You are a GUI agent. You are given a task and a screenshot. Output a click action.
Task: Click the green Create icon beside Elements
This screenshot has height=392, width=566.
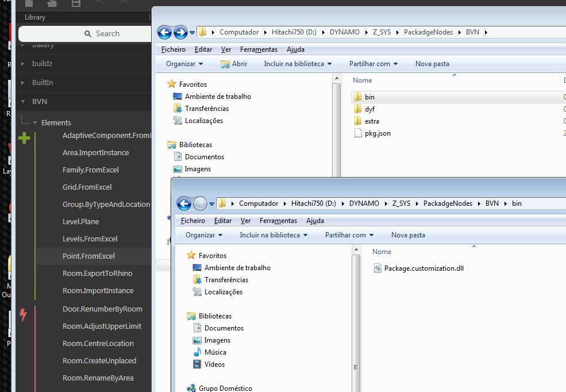tap(24, 138)
